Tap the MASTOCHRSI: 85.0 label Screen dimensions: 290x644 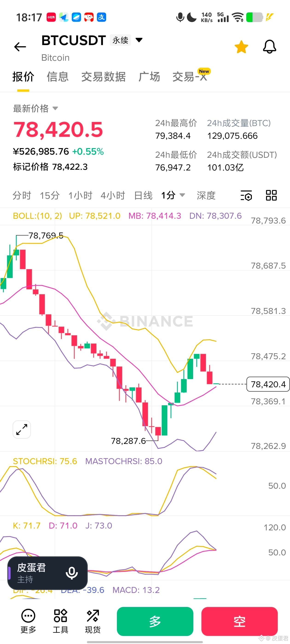124,461
